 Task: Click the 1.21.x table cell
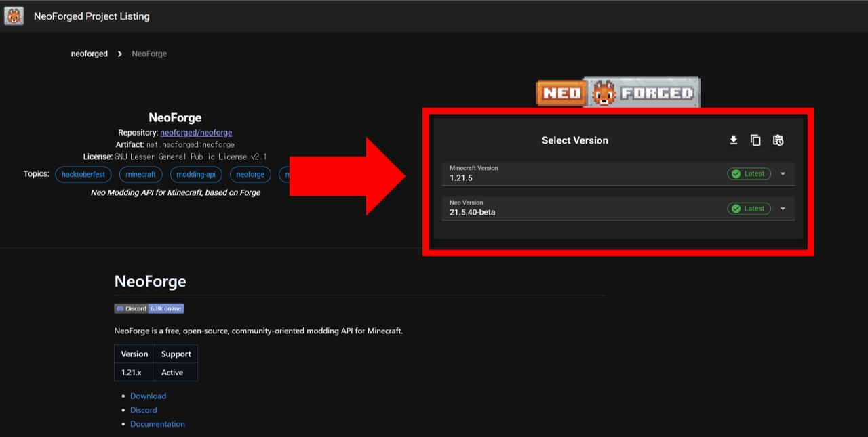tap(134, 373)
